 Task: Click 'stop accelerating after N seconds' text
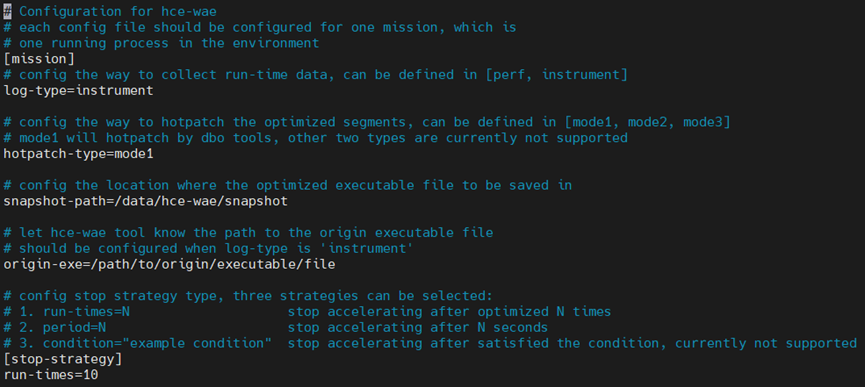pos(418,327)
